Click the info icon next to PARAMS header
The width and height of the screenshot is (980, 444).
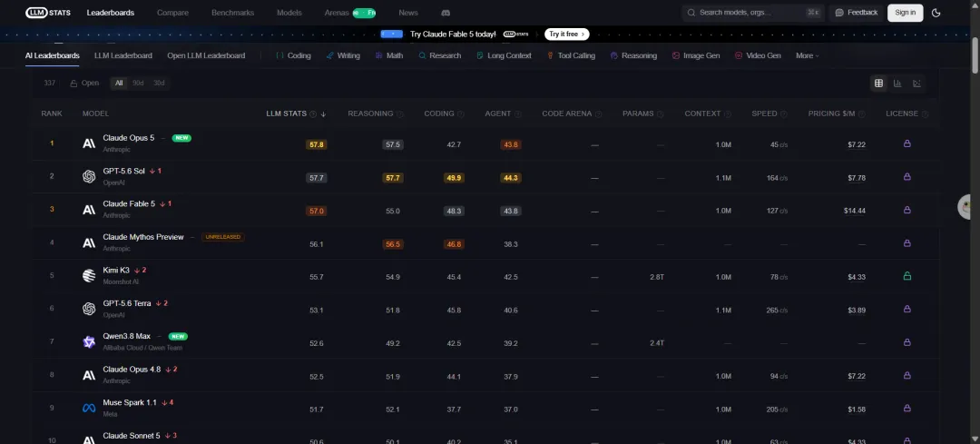660,113
